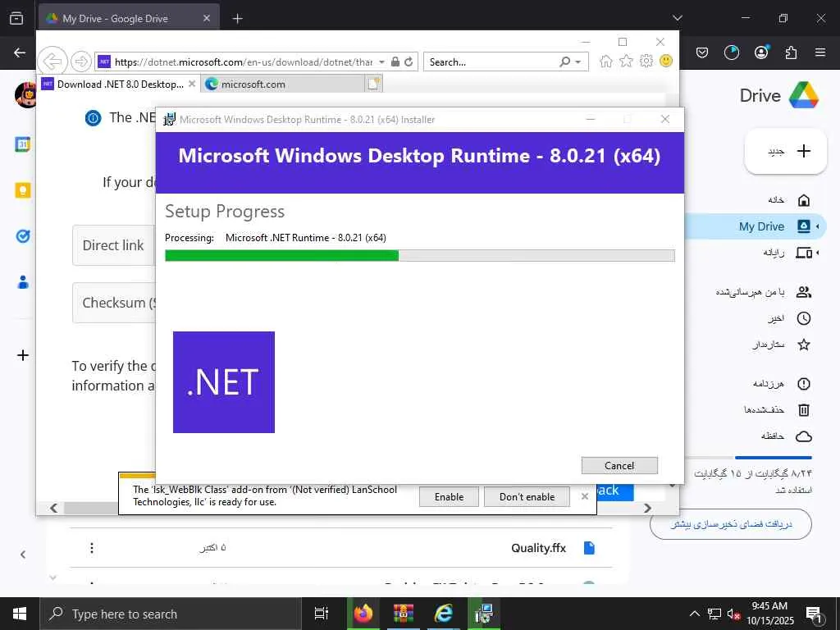Viewport: 840px width, 630px height.
Task: Click the get add-ons plus icon
Action: tap(22, 355)
